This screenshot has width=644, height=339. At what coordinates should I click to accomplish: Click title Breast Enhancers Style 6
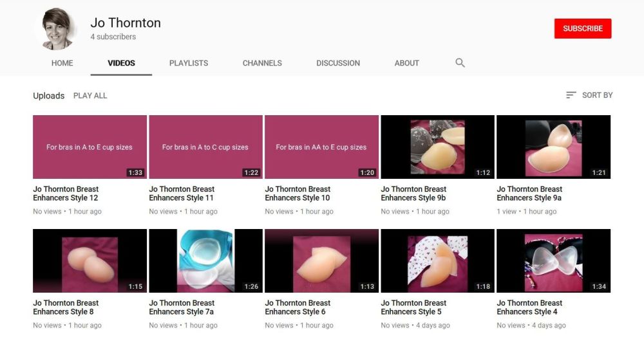coord(298,307)
